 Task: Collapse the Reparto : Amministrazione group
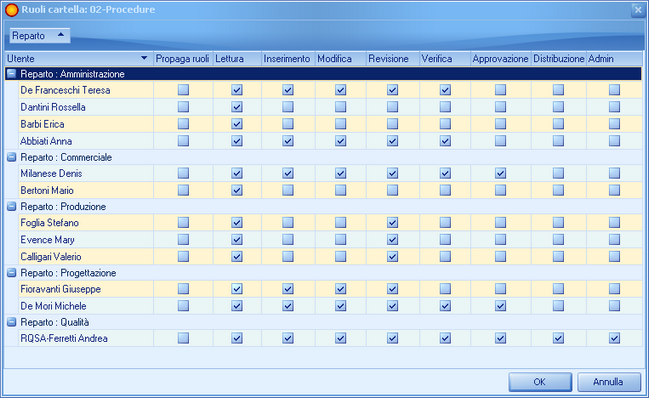pyautogui.click(x=12, y=74)
